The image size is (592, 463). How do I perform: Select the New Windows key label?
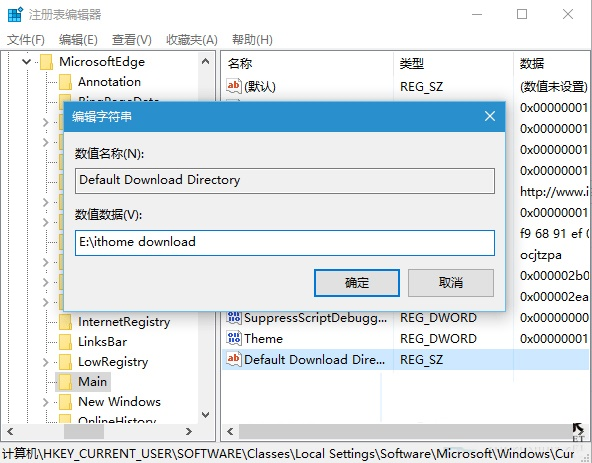[119, 402]
